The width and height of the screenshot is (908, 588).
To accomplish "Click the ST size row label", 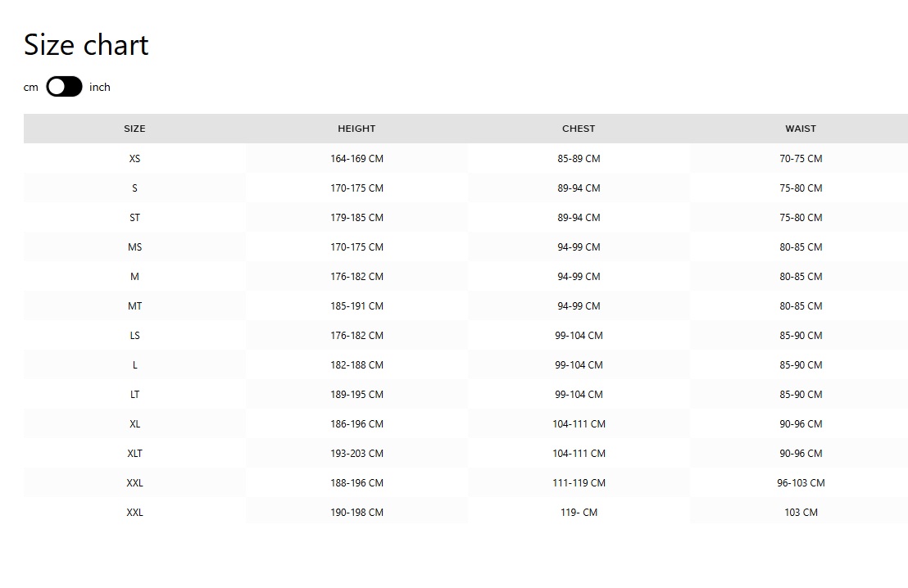I will [x=134, y=217].
